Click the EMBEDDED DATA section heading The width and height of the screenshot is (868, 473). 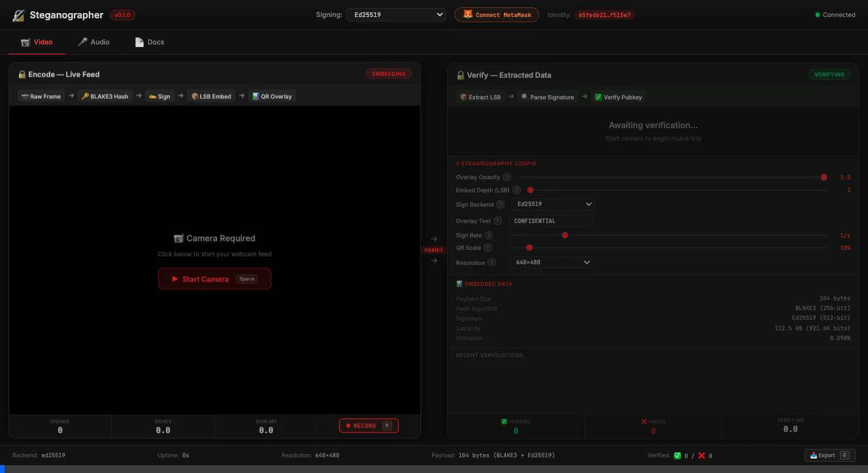(x=484, y=284)
